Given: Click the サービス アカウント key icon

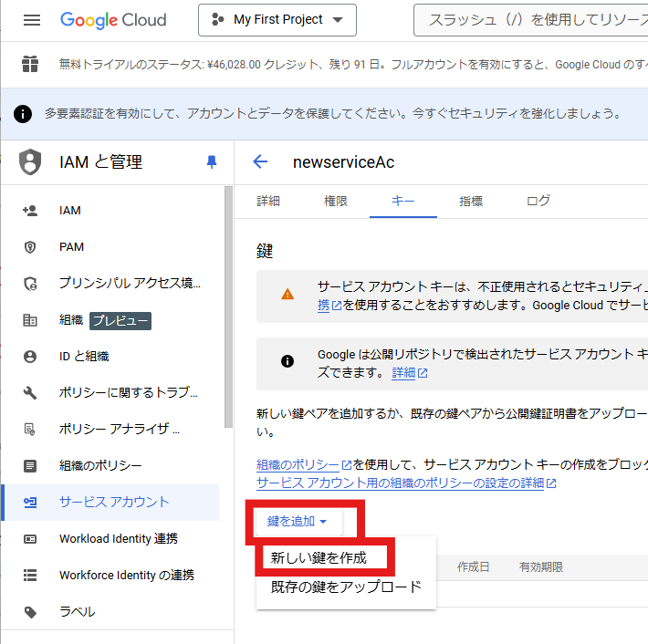Looking at the screenshot, I should pyautogui.click(x=30, y=503).
